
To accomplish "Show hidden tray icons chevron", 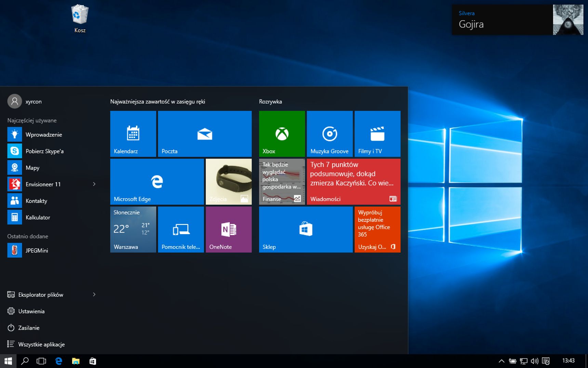I will pos(502,361).
